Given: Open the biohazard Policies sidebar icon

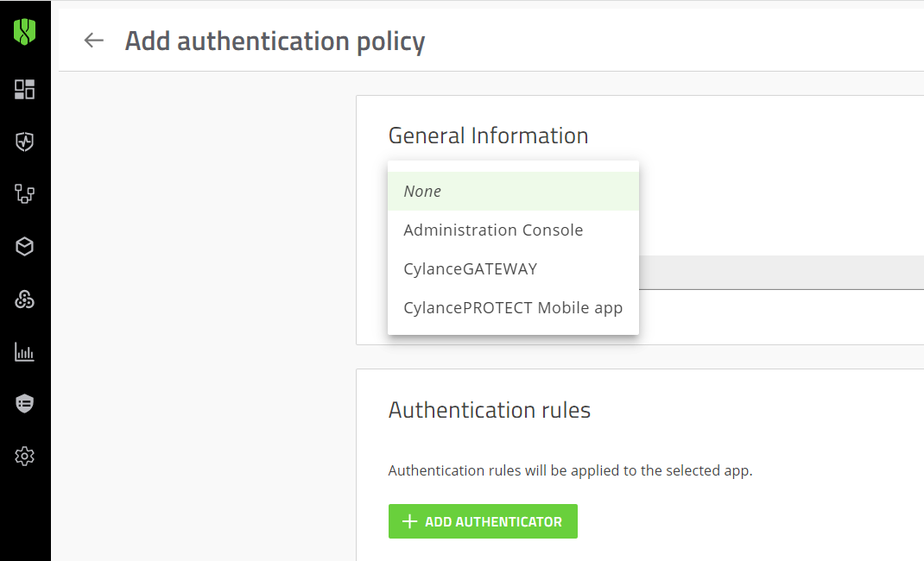Looking at the screenshot, I should coord(25,299).
